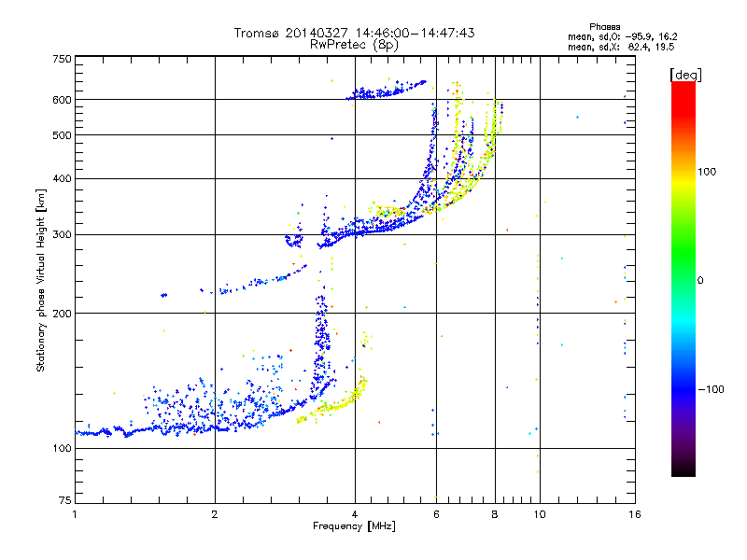This screenshot has height=560, width=747.
Task: Click the '[deg]' colorbar unit label
Action: pos(685,75)
